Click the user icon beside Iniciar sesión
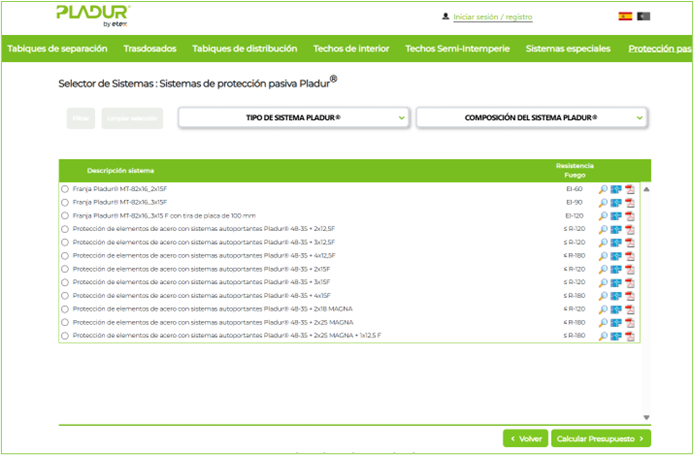This screenshot has height=455, width=694. (x=444, y=17)
